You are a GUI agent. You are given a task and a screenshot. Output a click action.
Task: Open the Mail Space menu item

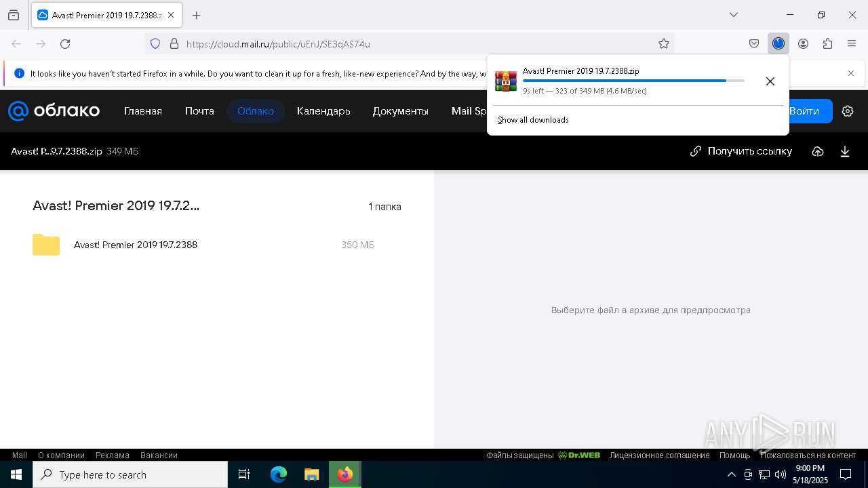click(469, 111)
